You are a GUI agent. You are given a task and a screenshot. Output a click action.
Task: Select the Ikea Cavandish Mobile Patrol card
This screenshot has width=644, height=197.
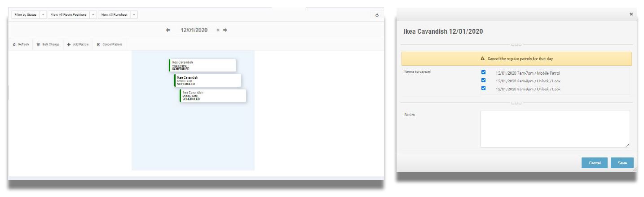click(203, 65)
